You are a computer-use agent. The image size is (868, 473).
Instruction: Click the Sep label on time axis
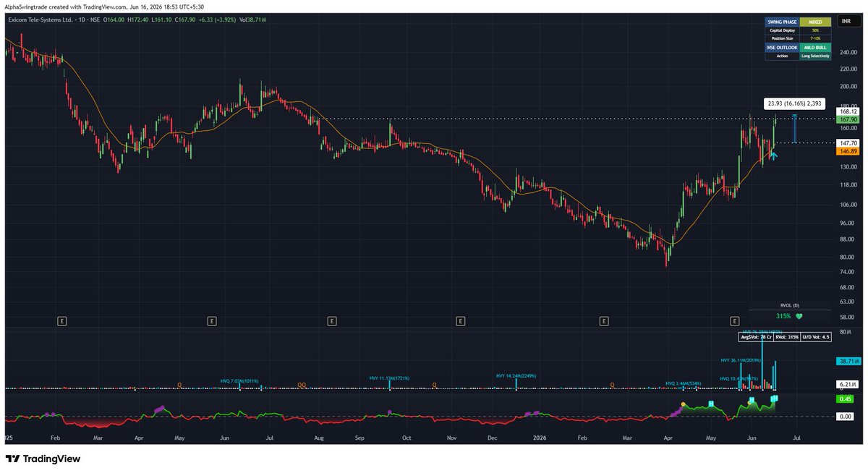click(361, 438)
